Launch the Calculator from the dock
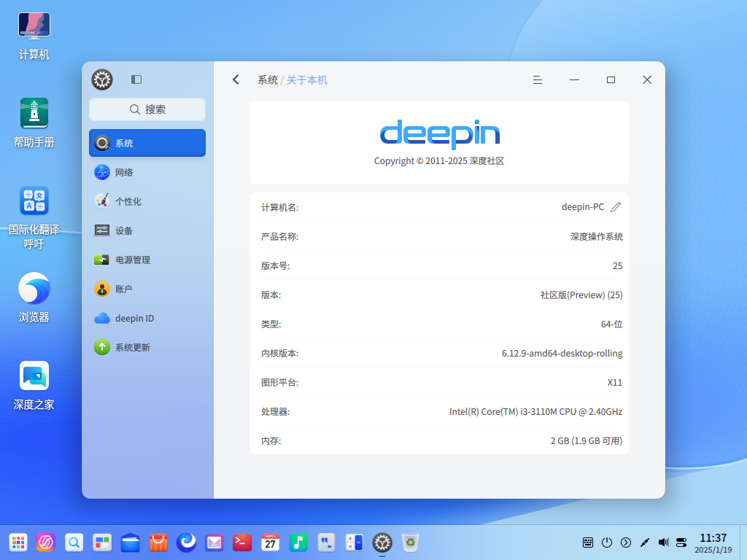Image resolution: width=747 pixels, height=560 pixels. [355, 542]
